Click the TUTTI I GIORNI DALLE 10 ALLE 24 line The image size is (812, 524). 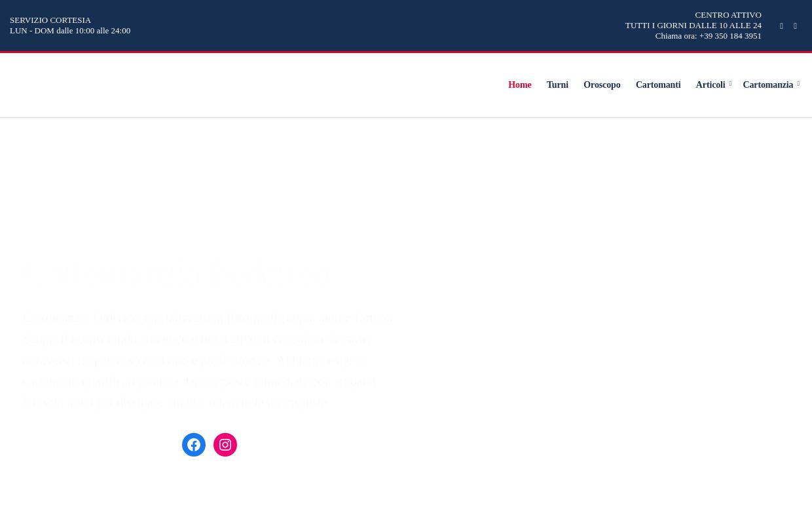(693, 26)
